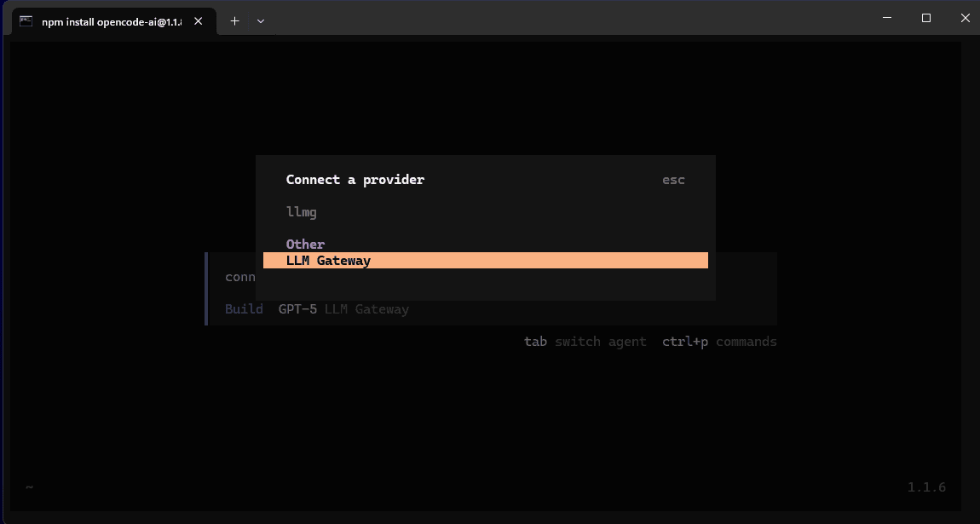Expand the terminal profiles dropdown chevron
980x524 pixels.
261,20
